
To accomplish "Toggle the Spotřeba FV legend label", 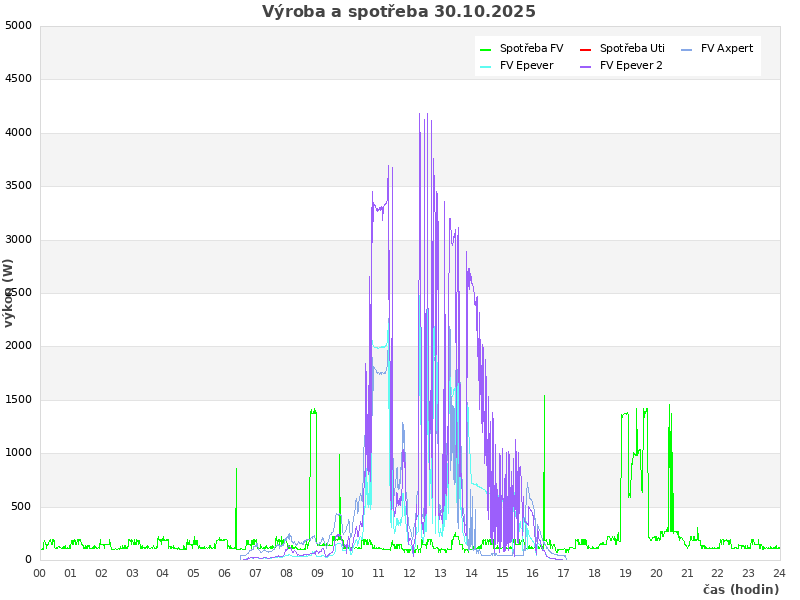I will tap(531, 48).
